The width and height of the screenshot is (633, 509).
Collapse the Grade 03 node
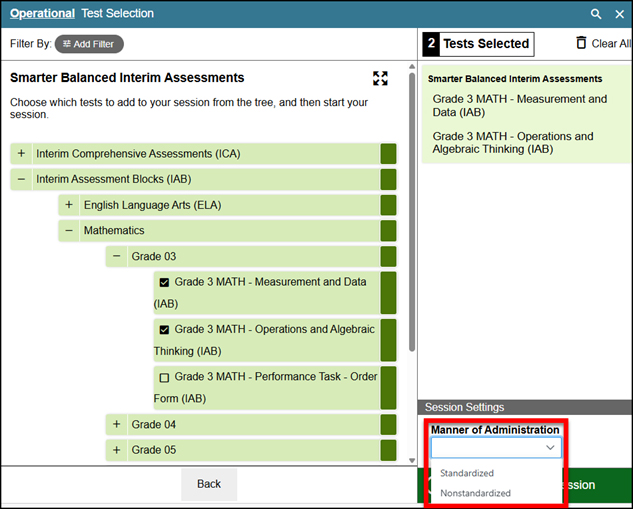117,256
